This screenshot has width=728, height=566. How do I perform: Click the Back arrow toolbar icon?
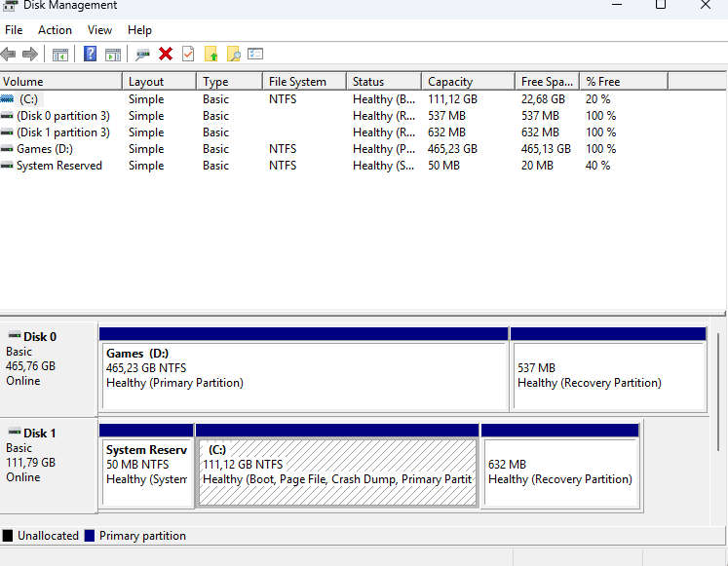click(x=9, y=55)
